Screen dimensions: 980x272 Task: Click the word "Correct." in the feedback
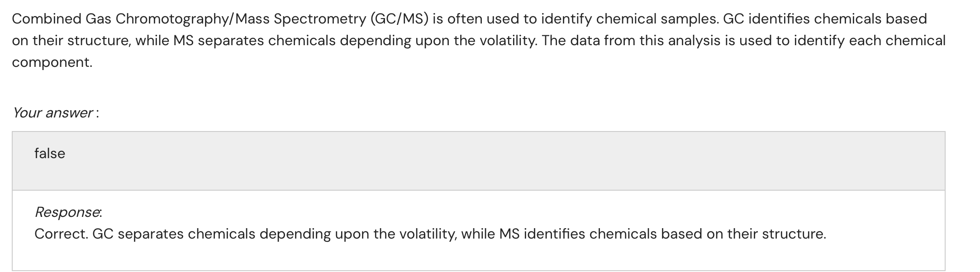61,234
